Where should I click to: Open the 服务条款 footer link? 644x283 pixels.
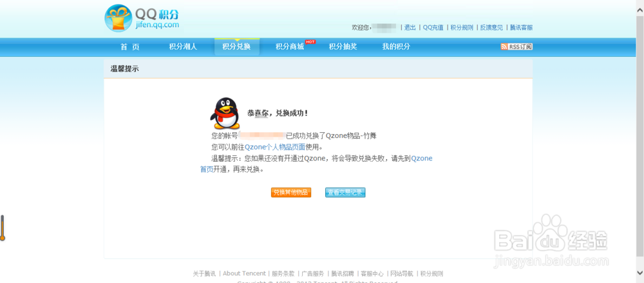click(283, 273)
